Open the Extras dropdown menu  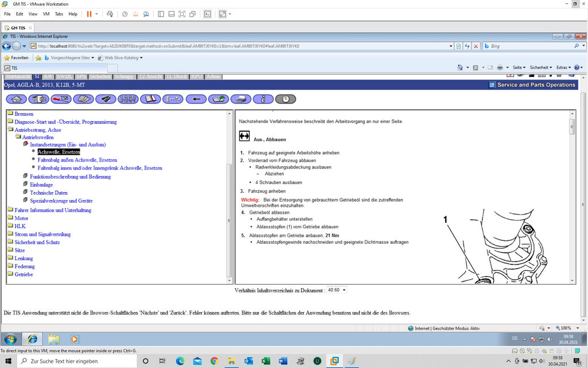[564, 68]
